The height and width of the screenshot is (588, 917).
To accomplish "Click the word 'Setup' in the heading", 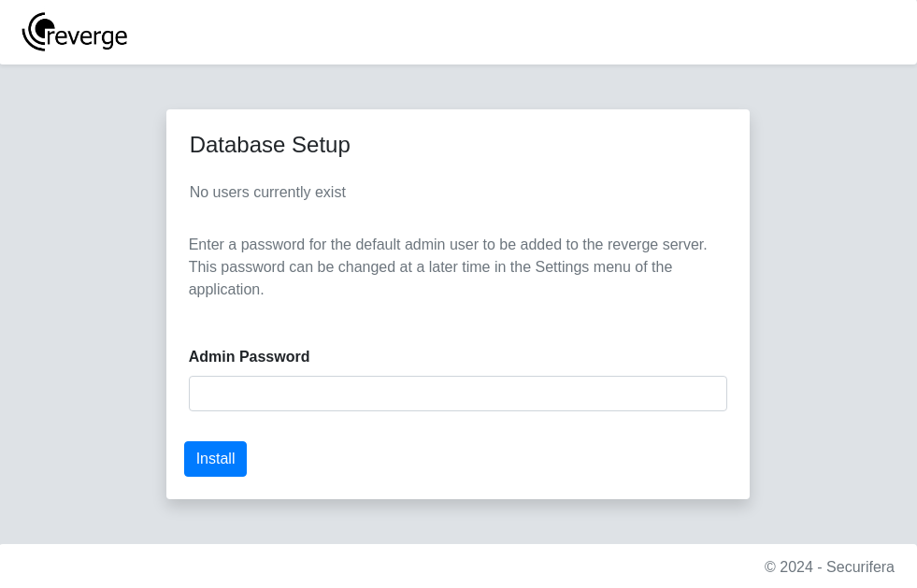I will (321, 145).
